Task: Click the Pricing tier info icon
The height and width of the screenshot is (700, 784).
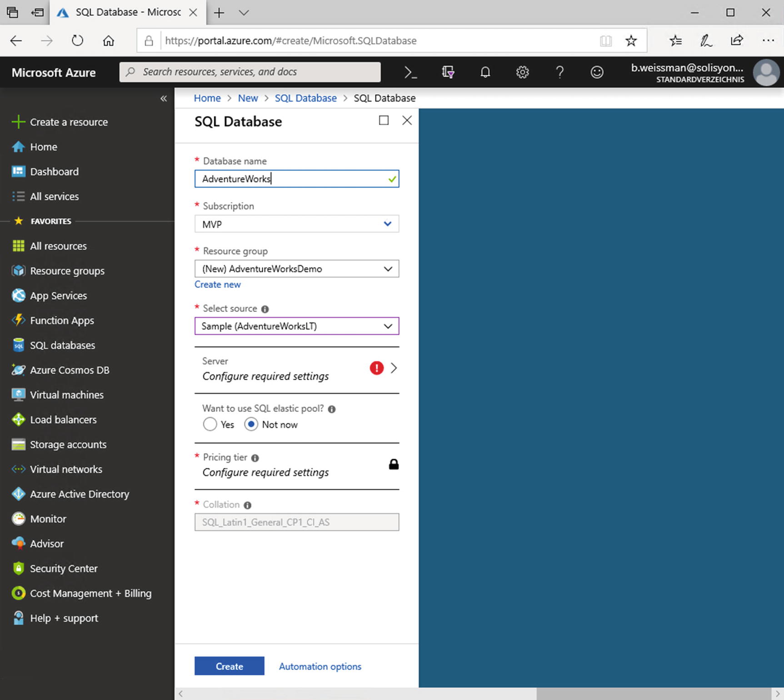Action: click(255, 458)
